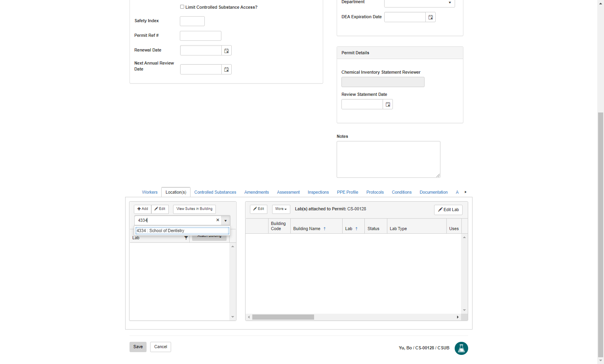Viewport: 604px width, 364px height.
Task: Click the Edit Lab button
Action: pyautogui.click(x=448, y=210)
